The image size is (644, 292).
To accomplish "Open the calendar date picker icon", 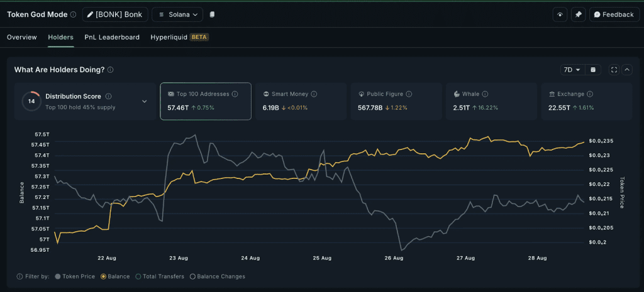I will coord(595,70).
